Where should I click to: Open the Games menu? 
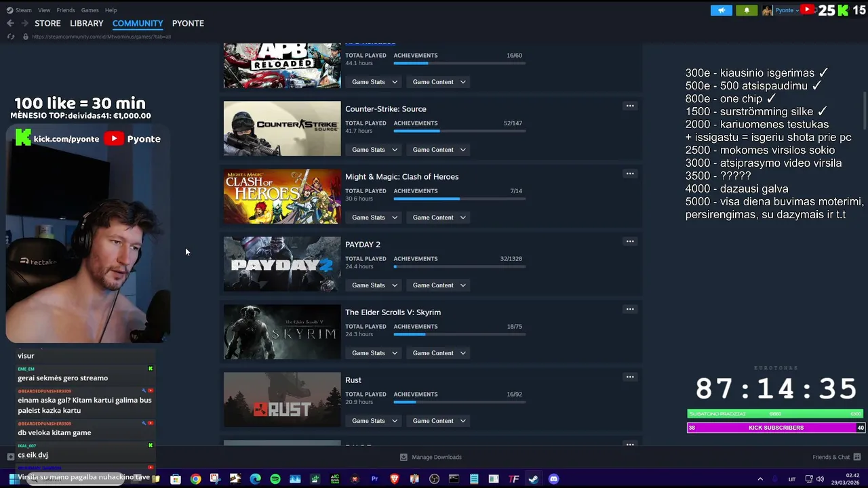pyautogui.click(x=90, y=10)
